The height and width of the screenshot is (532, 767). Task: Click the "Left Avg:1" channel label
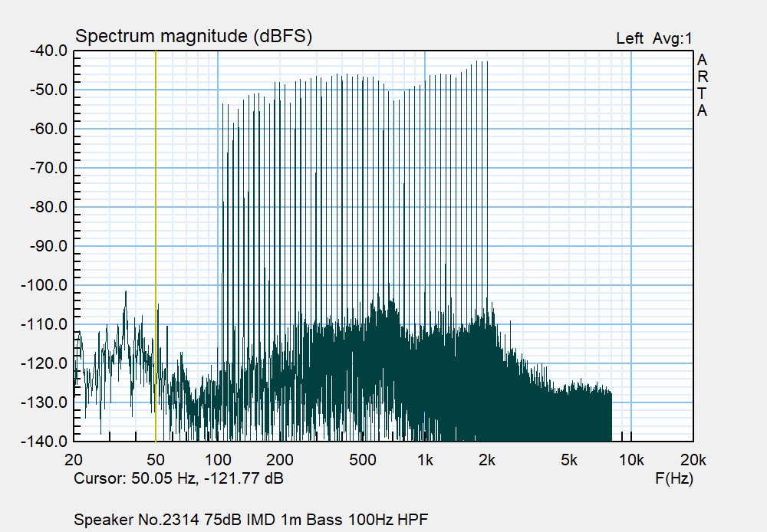tap(653, 38)
